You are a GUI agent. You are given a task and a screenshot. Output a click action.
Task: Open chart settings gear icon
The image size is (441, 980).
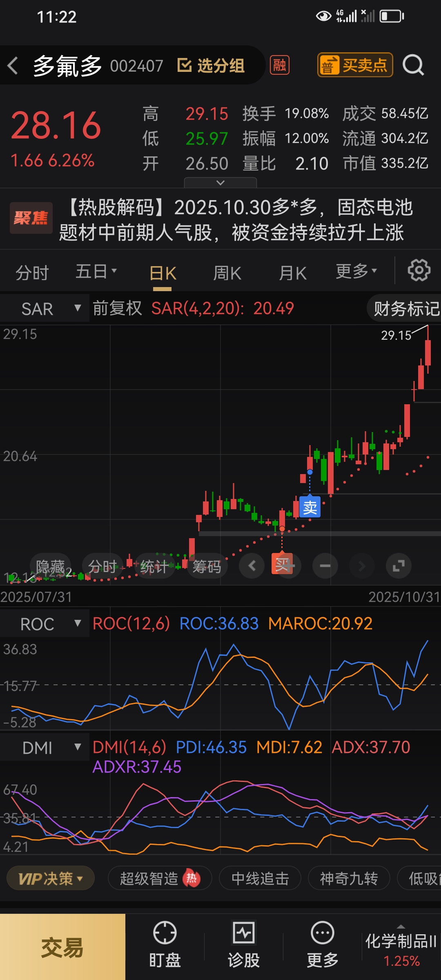coord(419,270)
